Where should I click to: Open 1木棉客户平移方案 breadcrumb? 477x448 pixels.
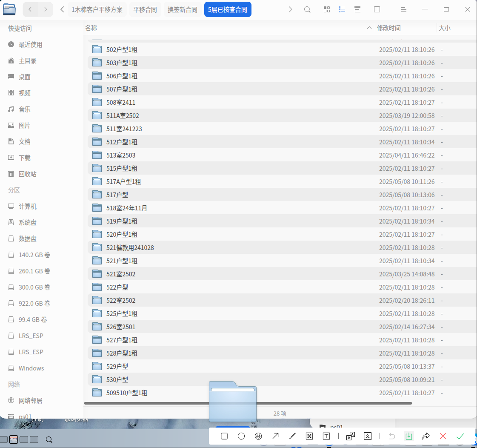[97, 10]
